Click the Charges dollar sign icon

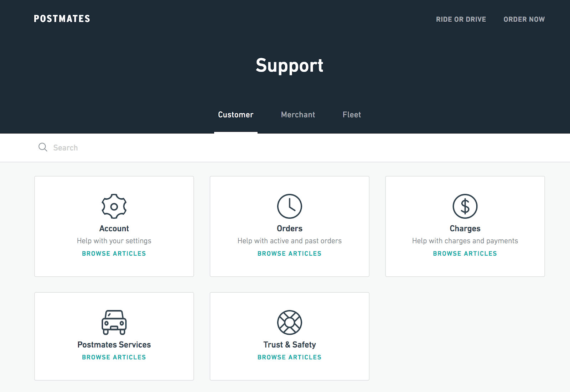465,206
